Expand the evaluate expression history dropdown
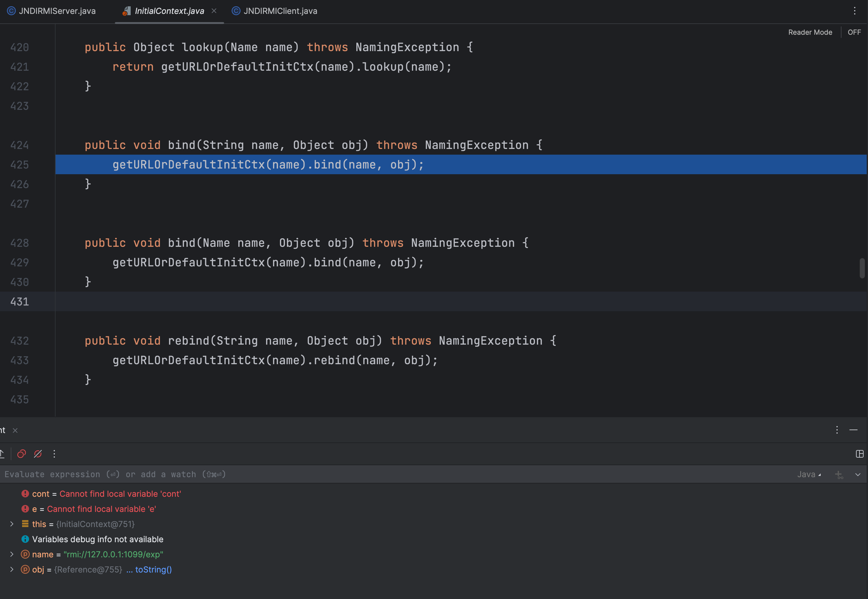 coord(858,475)
